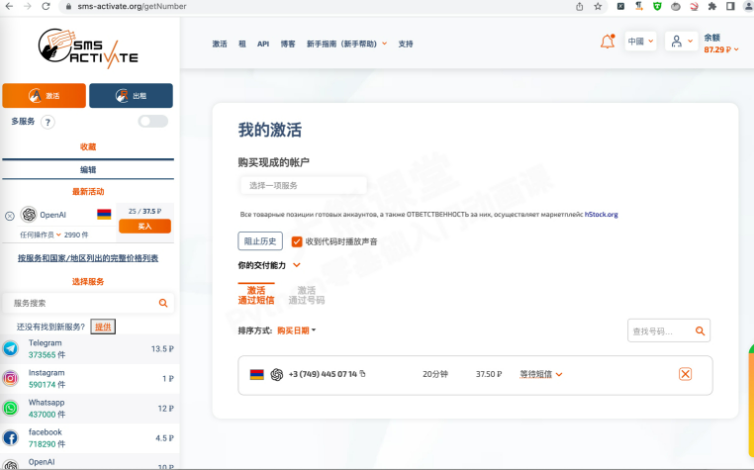Open the notifications bell icon
The width and height of the screenshot is (754, 470).
click(607, 42)
